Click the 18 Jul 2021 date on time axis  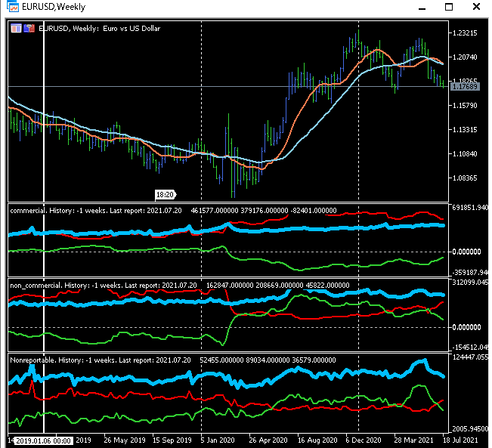pos(460,440)
